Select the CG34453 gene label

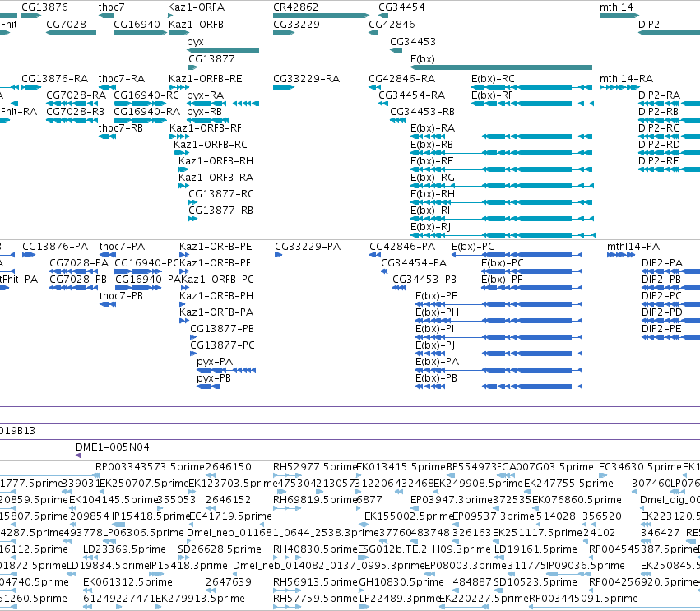click(x=413, y=41)
